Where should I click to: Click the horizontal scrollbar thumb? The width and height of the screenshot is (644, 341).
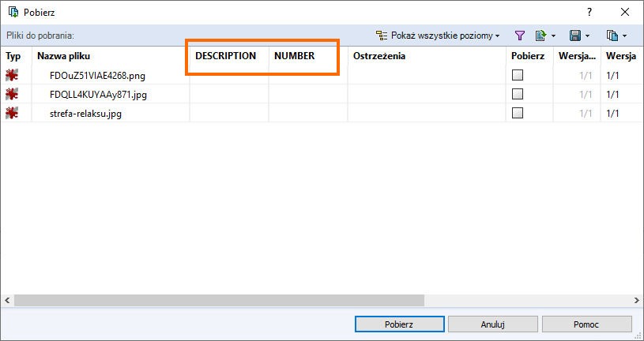(219, 301)
